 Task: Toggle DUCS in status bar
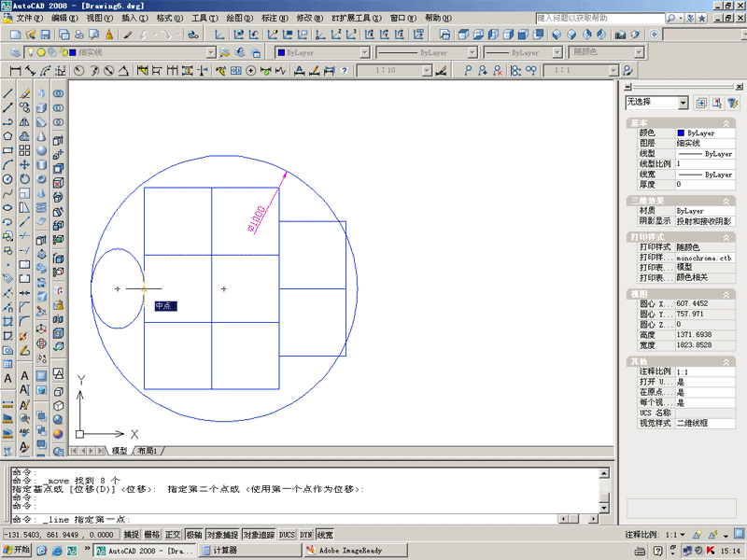pyautogui.click(x=287, y=535)
